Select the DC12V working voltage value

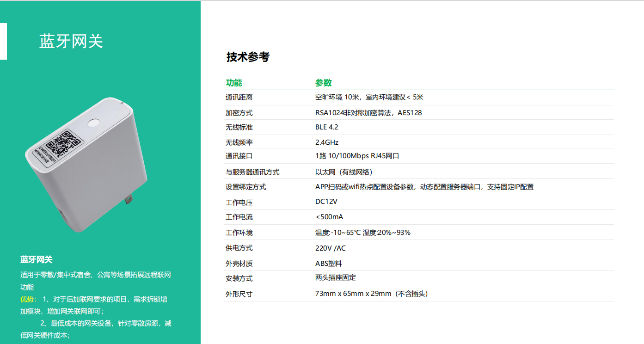pos(326,202)
